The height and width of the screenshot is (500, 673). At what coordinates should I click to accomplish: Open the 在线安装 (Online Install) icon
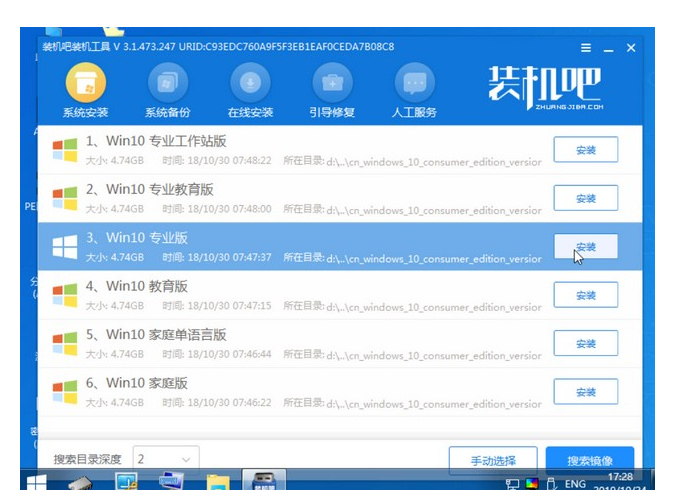tap(250, 87)
